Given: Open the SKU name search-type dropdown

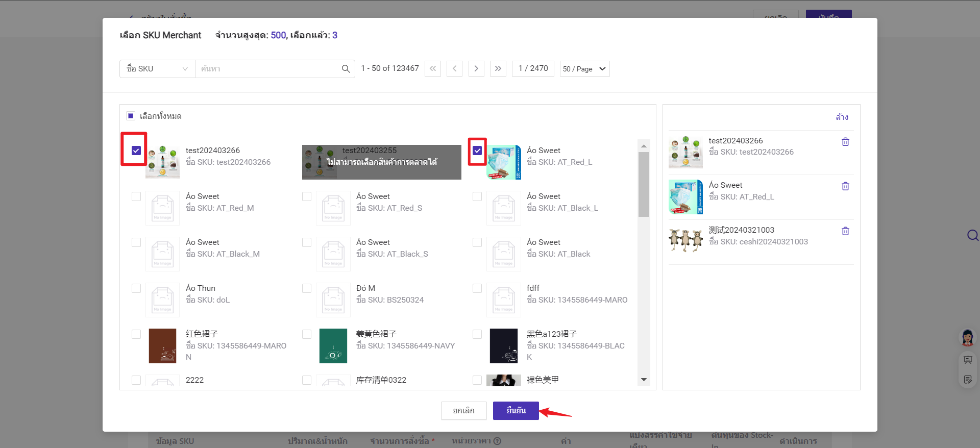Looking at the screenshot, I should [x=157, y=69].
